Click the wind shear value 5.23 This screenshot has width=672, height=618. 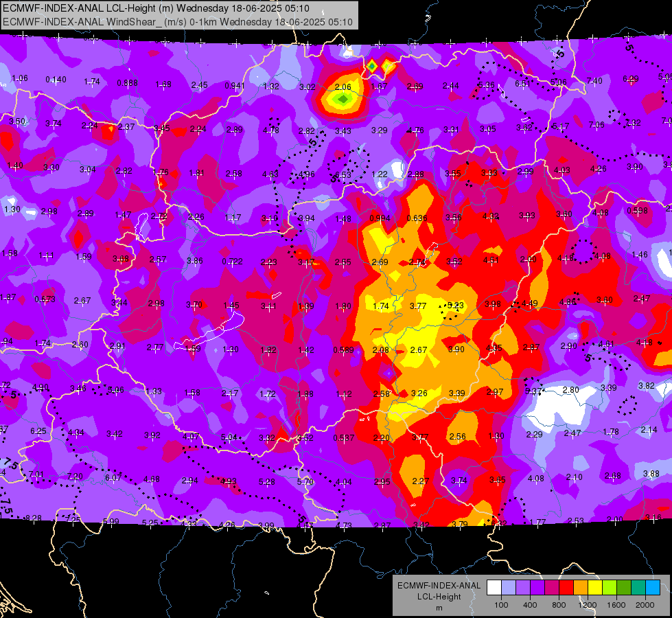pyautogui.click(x=455, y=306)
